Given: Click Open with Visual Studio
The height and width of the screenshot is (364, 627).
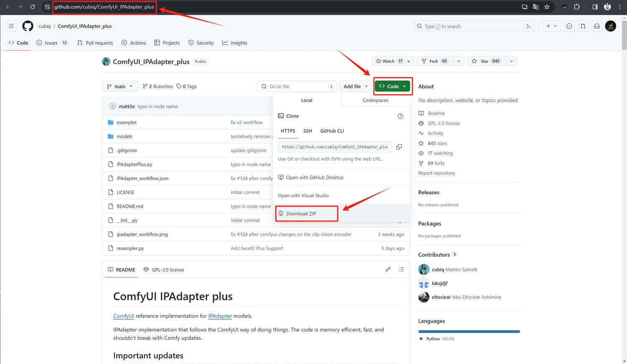Looking at the screenshot, I should pyautogui.click(x=303, y=196).
